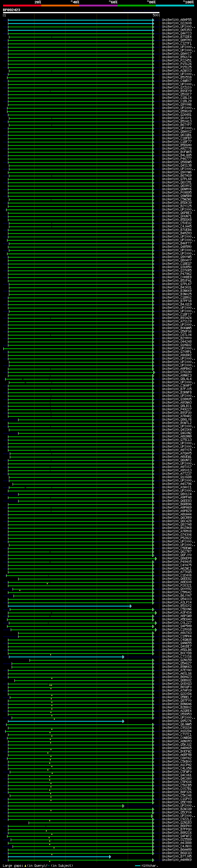Screen dimensions: 197x868
Task: Select UniRef100_Q4S138 sequence label
Action: click(177, 165)
